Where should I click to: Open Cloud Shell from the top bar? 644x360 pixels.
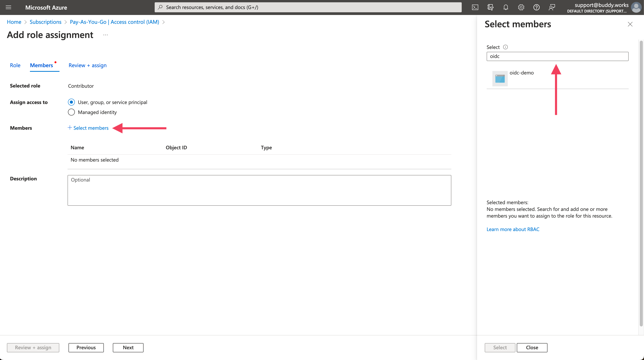[x=475, y=7]
